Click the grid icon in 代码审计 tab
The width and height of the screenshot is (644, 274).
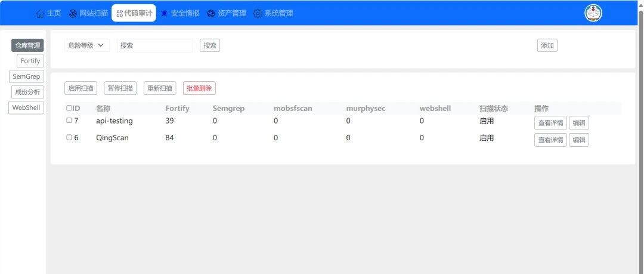[119, 14]
